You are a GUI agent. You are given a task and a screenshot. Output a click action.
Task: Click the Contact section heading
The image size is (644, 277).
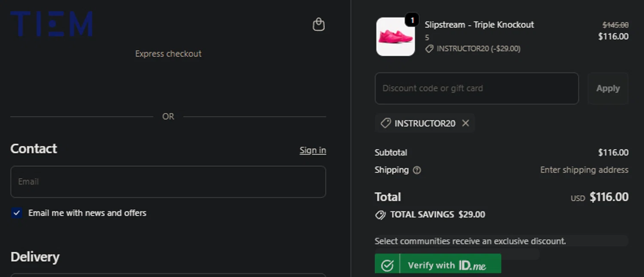33,148
